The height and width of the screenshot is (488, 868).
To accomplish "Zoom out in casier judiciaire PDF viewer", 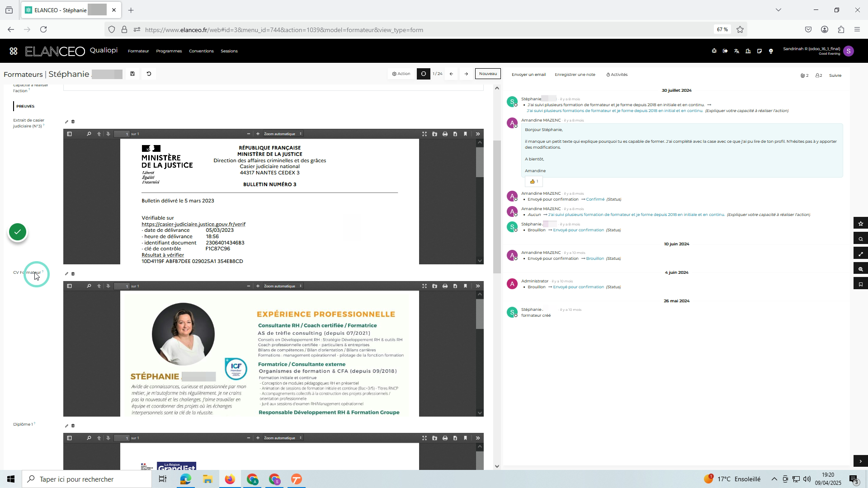I will tap(248, 134).
